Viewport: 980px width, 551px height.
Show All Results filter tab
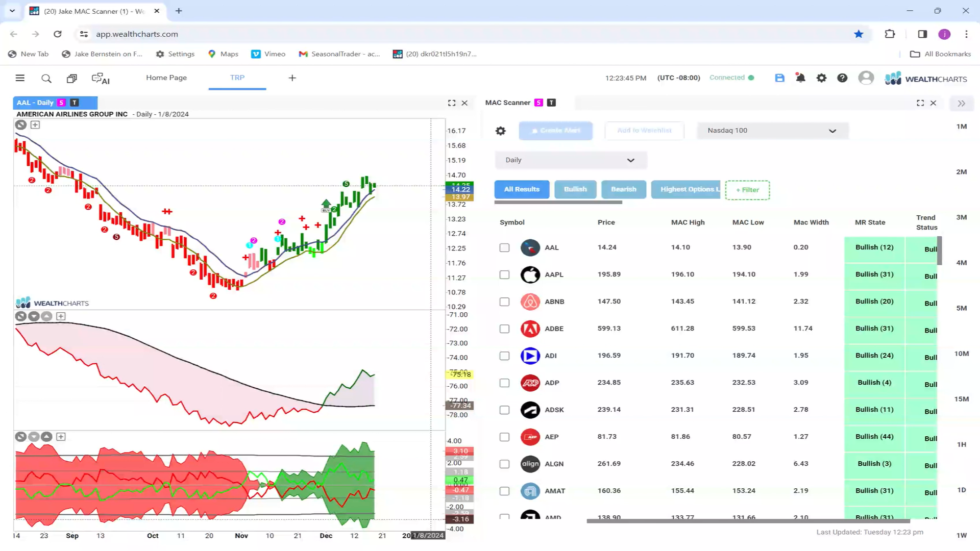(x=522, y=189)
